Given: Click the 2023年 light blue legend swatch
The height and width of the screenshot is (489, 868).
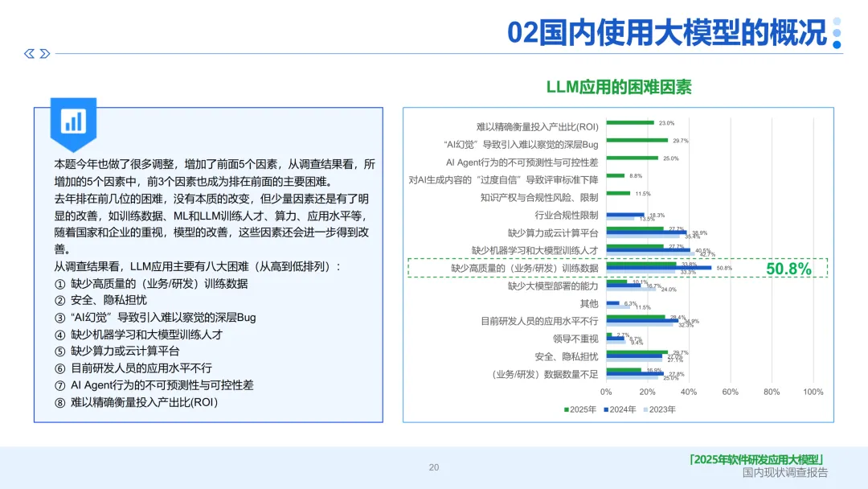Looking at the screenshot, I should (645, 410).
